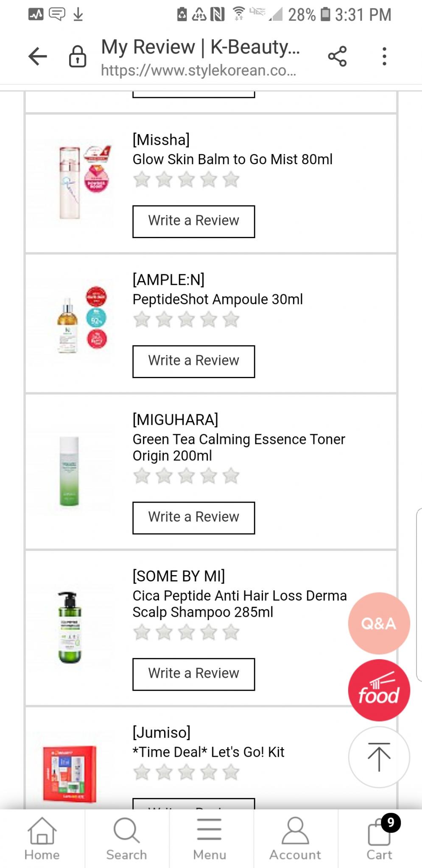The width and height of the screenshot is (422, 868).
Task: Write a Review for Missha Glow Mist
Action: pyautogui.click(x=194, y=222)
